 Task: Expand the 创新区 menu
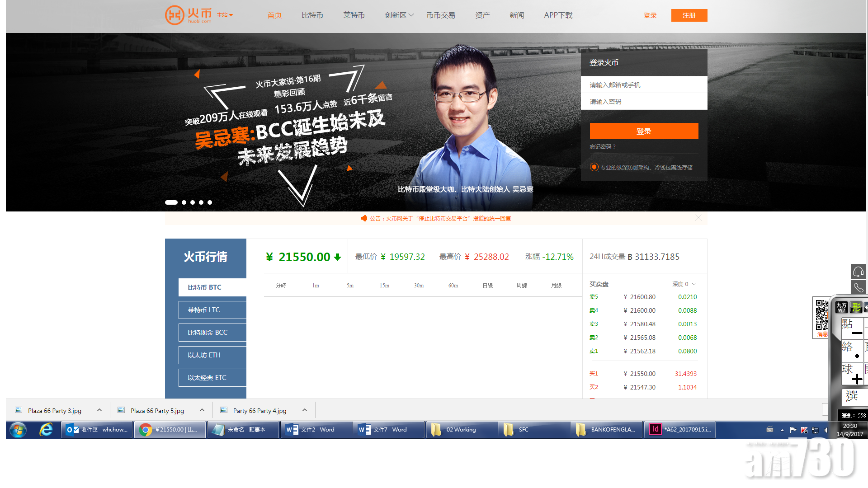coord(399,15)
